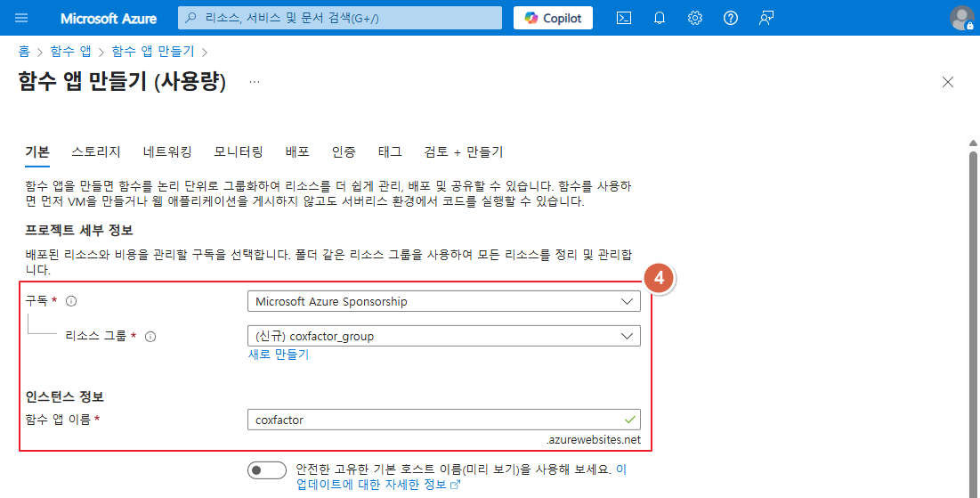Go to 홈 in the breadcrumb

coord(24,52)
